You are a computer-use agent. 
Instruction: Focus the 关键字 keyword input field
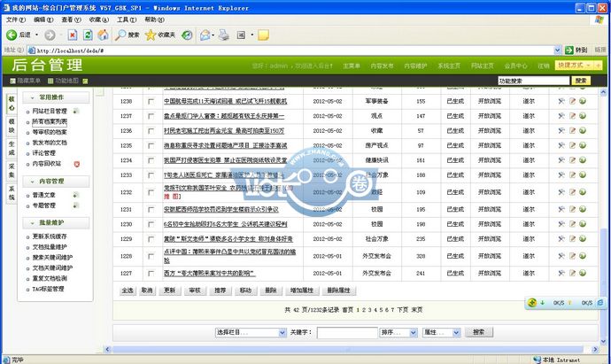[347, 333]
